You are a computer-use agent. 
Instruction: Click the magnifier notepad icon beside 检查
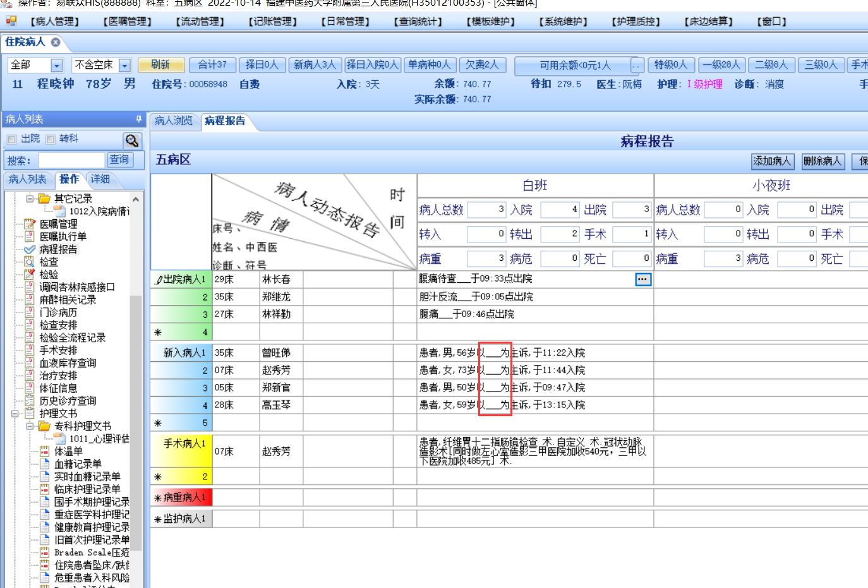(x=29, y=261)
